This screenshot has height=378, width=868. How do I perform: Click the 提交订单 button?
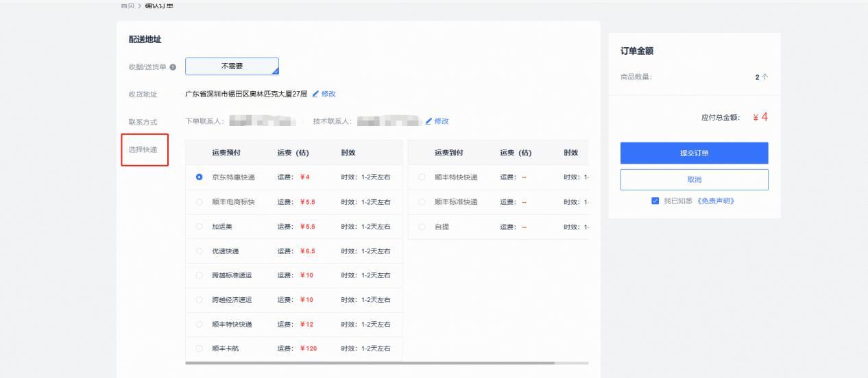point(694,153)
